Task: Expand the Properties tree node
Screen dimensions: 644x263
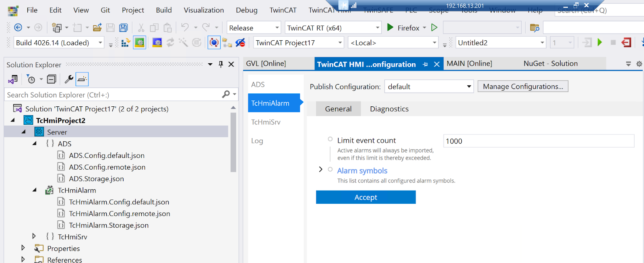Action: (23, 248)
